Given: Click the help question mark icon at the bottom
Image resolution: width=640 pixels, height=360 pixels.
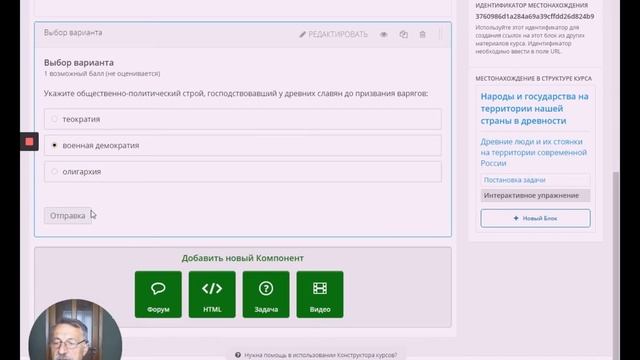Looking at the screenshot, I should [238, 355].
